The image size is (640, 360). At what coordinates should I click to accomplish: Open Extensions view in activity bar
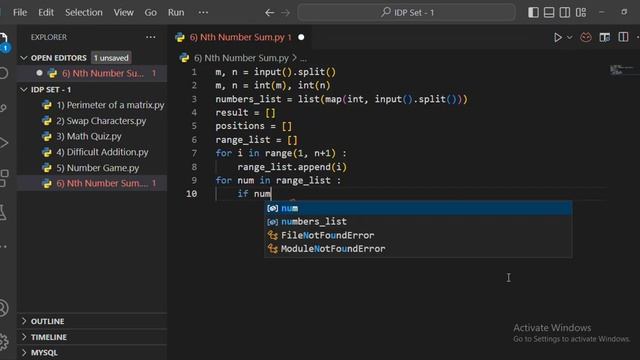coord(4,178)
